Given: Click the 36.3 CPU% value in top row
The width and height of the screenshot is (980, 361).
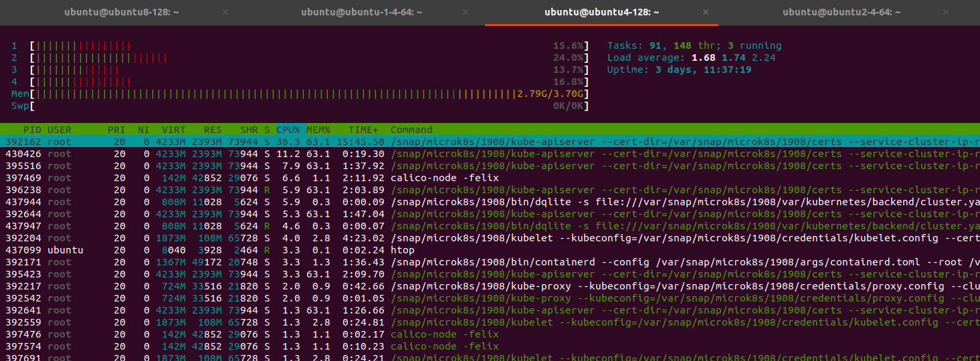Looking at the screenshot, I should coord(288,142).
